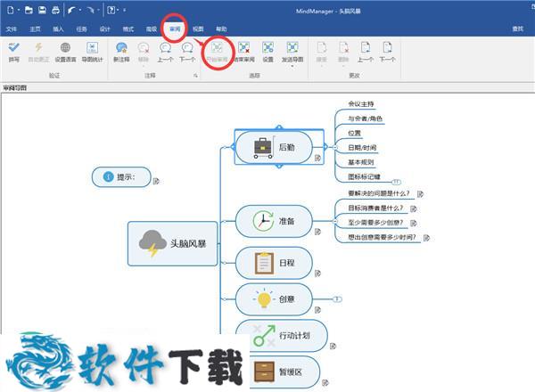Click the Undo arrow icon
The height and width of the screenshot is (392, 535).
pos(71,10)
